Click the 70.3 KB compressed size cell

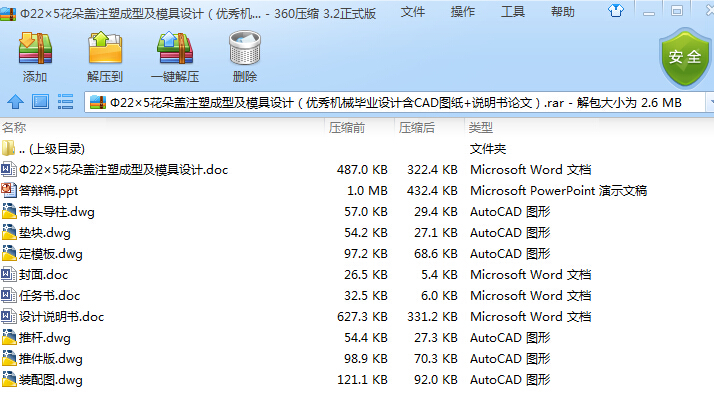coord(435,358)
